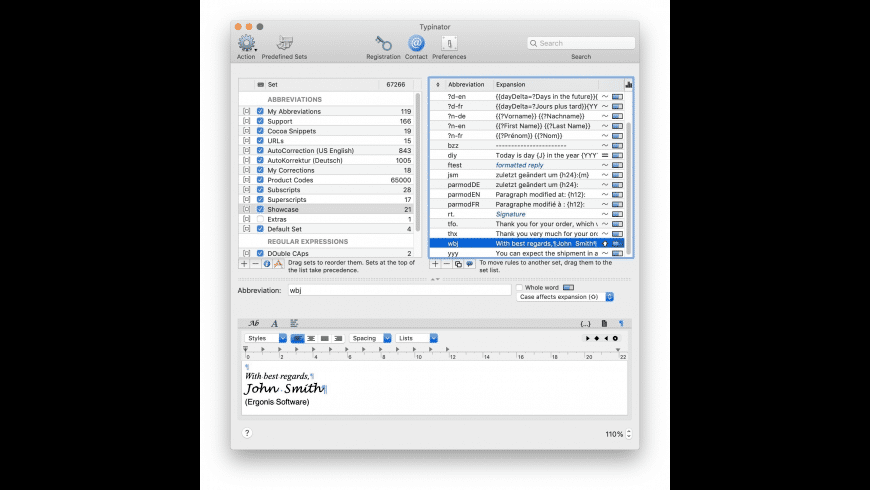This screenshot has width=870, height=490.
Task: Delete the selected rule with the minus button
Action: (447, 264)
